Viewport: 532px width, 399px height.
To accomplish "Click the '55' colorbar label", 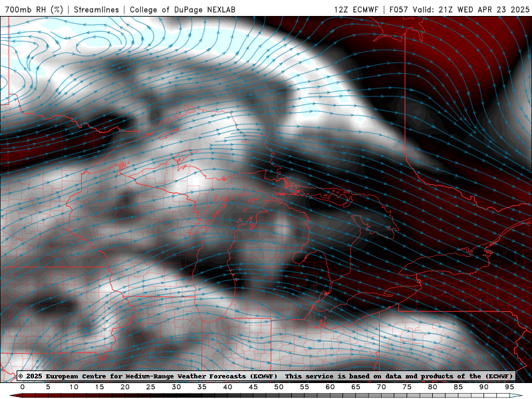I will click(x=305, y=387).
